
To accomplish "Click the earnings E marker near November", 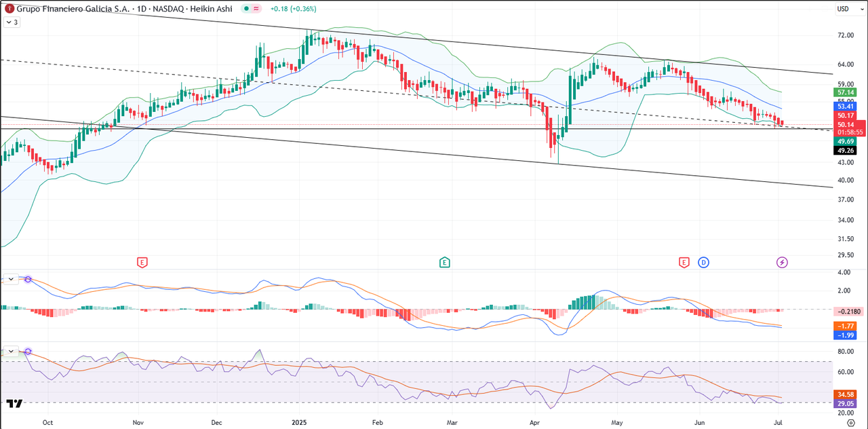I will pyautogui.click(x=142, y=262).
